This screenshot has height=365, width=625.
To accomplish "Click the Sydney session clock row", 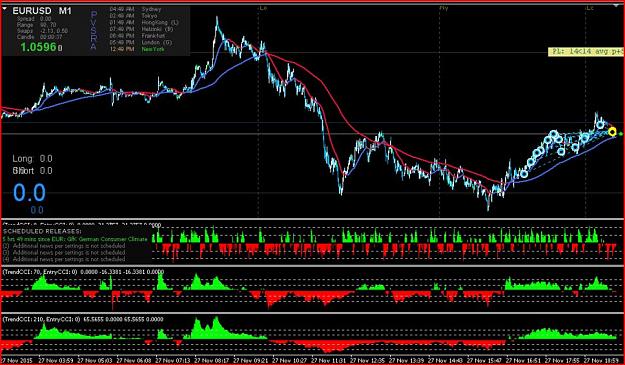I will coord(136,9).
